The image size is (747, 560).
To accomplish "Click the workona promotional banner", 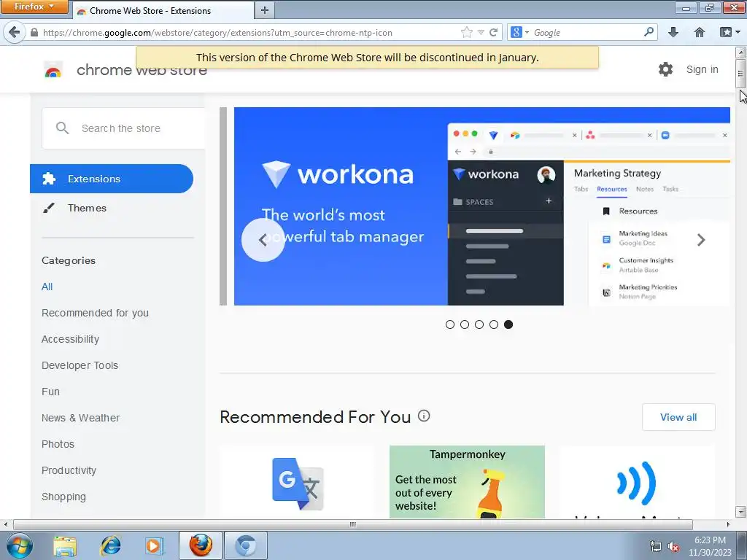I will coord(481,206).
